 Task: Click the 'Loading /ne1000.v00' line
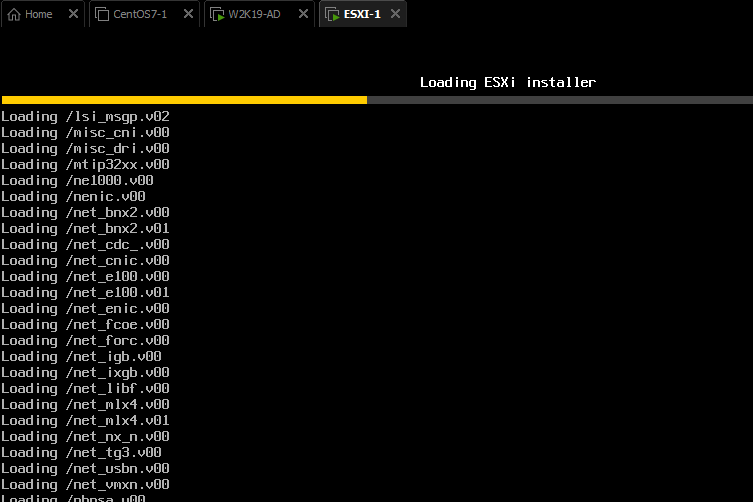coord(77,181)
